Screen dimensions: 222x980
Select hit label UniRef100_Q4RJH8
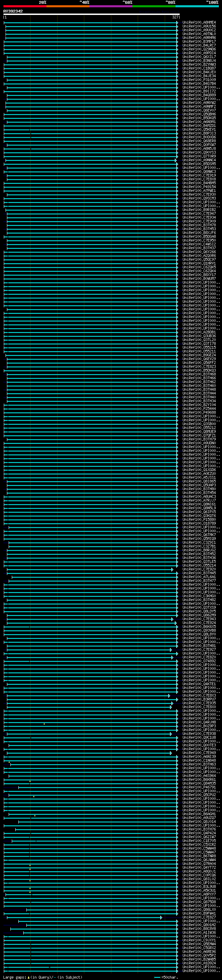(199, 722)
